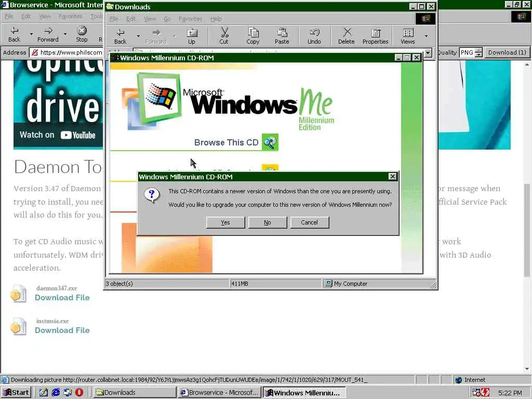Expand Internet Explorer Back history arrow
This screenshot has width=532, height=399.
point(31,34)
